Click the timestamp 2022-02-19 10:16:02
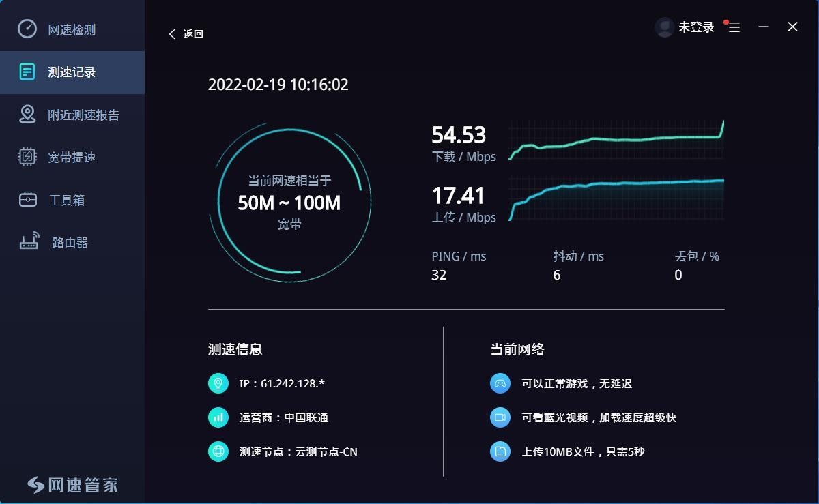 click(278, 85)
